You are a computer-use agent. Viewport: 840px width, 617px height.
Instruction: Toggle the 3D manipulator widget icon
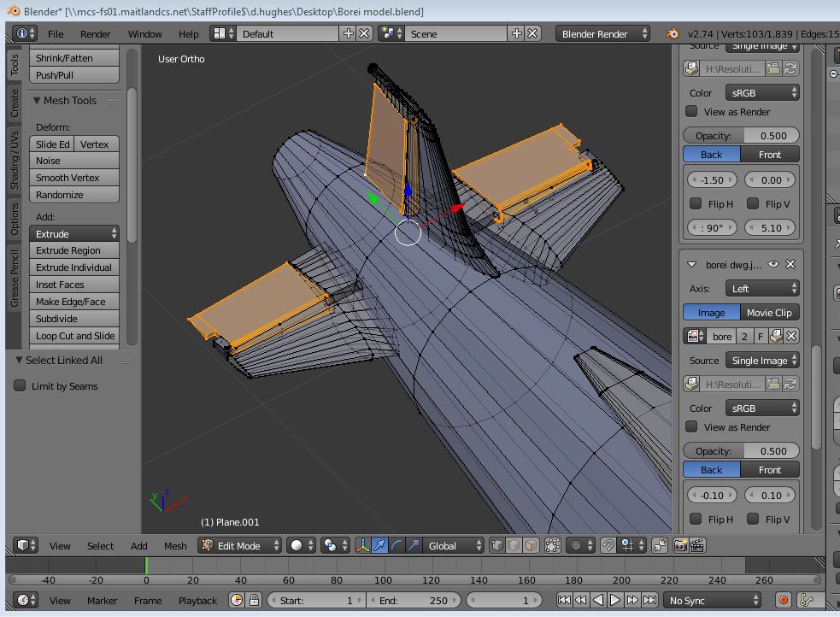(x=362, y=546)
